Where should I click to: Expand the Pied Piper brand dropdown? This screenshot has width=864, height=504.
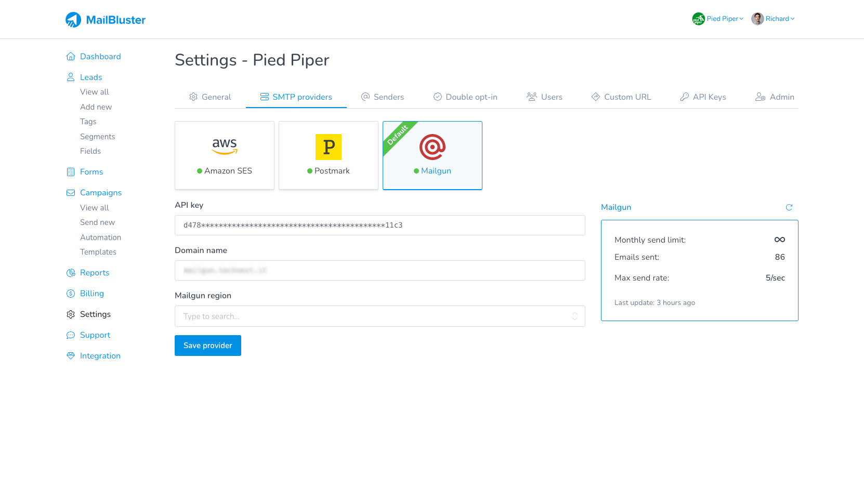click(725, 19)
